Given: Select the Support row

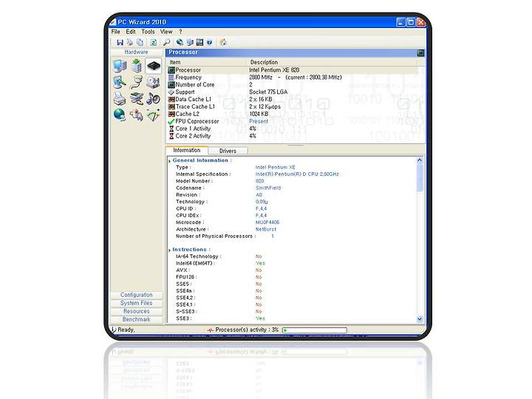Looking at the screenshot, I should tap(293, 92).
